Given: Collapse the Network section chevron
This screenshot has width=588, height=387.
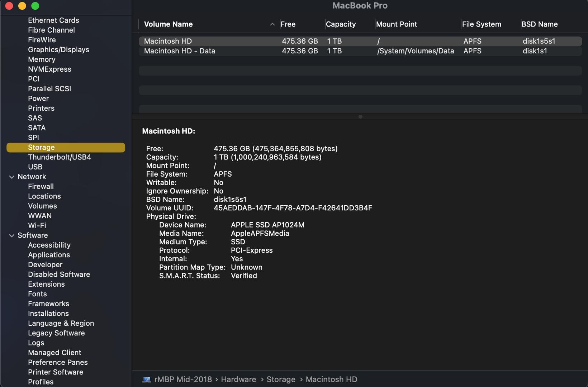Looking at the screenshot, I should (x=12, y=177).
